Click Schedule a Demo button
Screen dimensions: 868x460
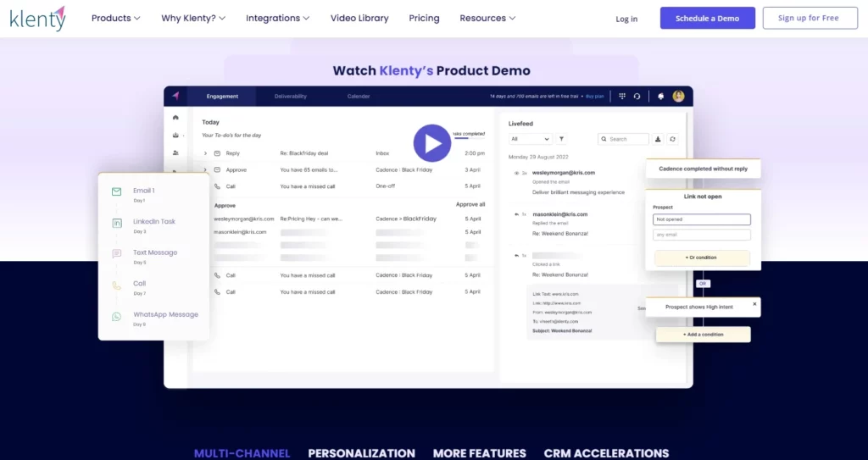708,18
